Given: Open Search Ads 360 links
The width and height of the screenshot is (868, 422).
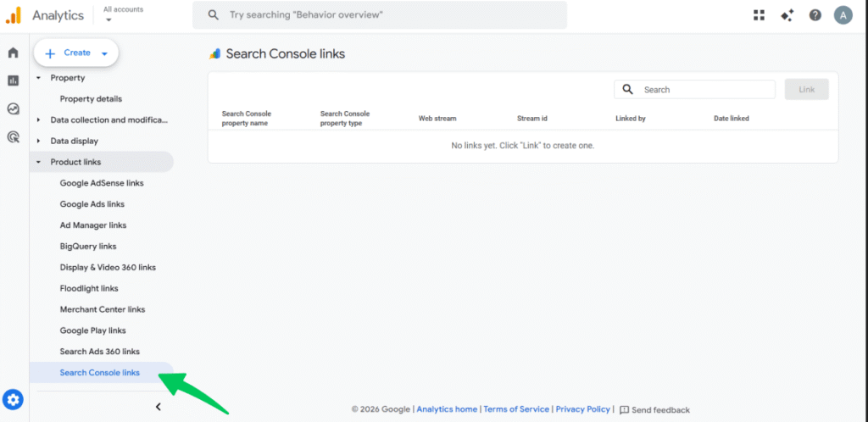Looking at the screenshot, I should (100, 351).
